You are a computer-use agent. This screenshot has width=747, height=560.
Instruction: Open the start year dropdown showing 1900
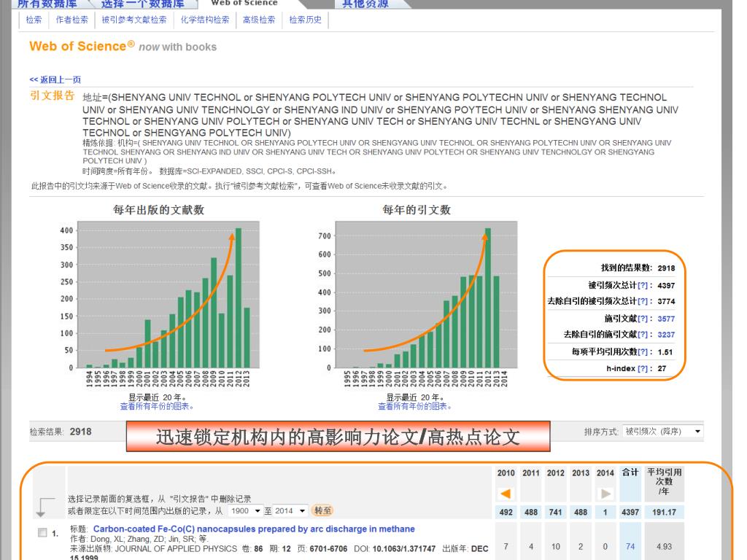coord(244,511)
